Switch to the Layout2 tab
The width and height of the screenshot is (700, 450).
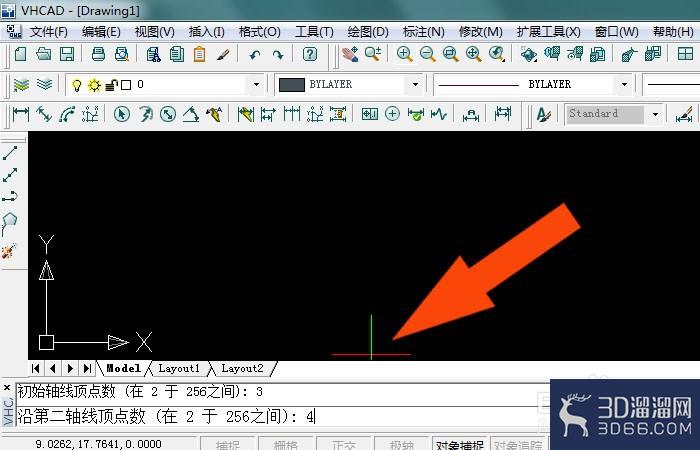pyautogui.click(x=242, y=369)
